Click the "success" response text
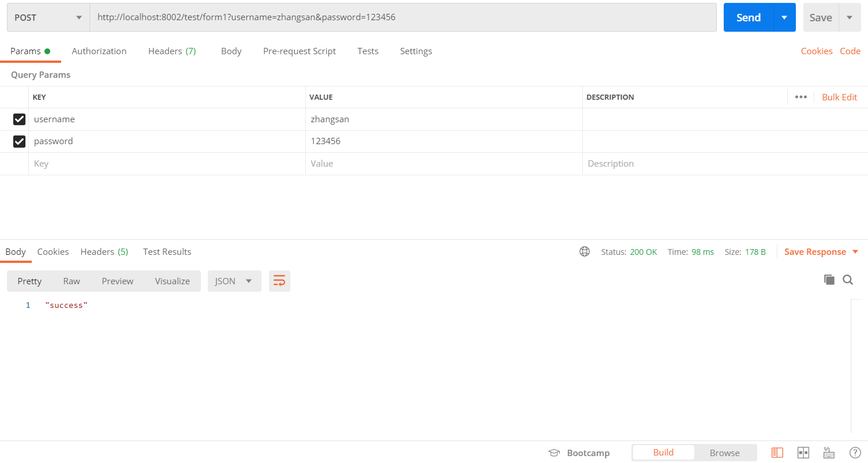 pyautogui.click(x=66, y=305)
